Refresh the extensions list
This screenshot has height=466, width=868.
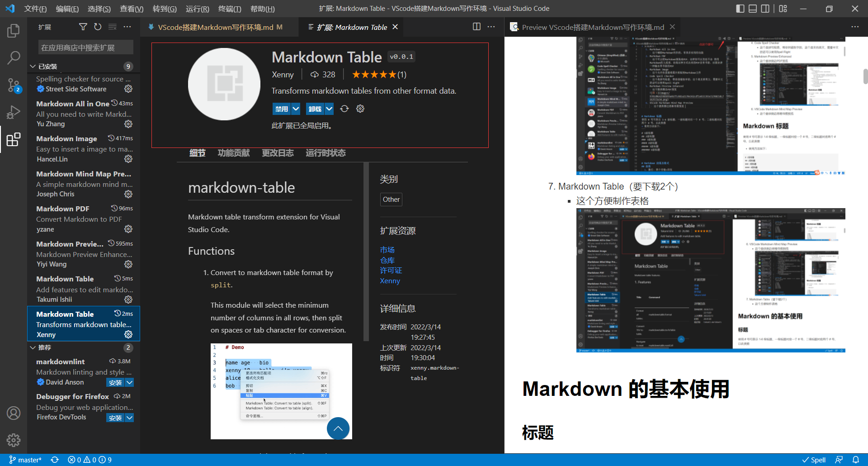click(98, 27)
